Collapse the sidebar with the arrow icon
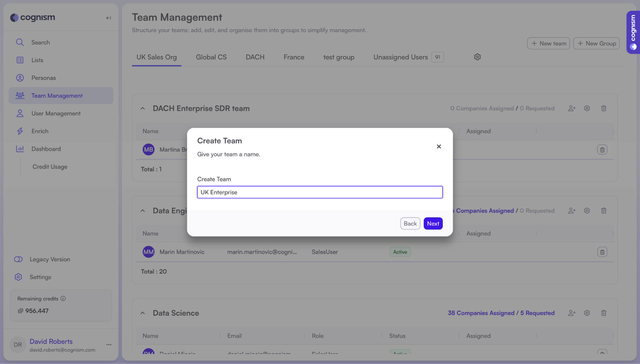640x364 pixels. [108, 18]
